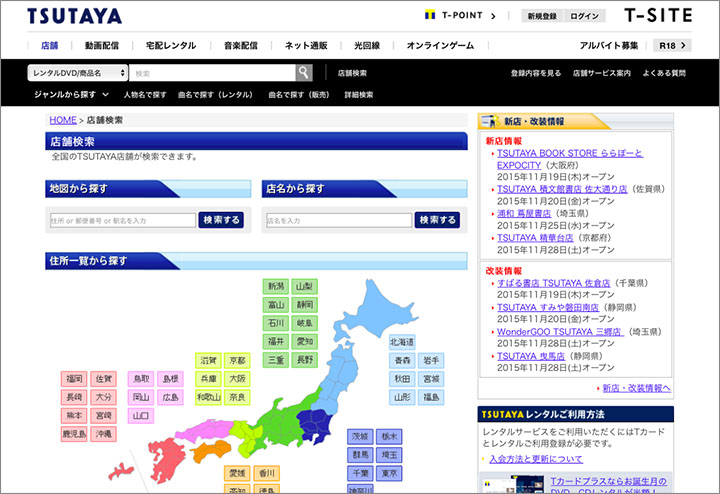The height and width of the screenshot is (494, 720).
Task: Click 曲名で探す（レンタル）
Action: tap(215, 95)
